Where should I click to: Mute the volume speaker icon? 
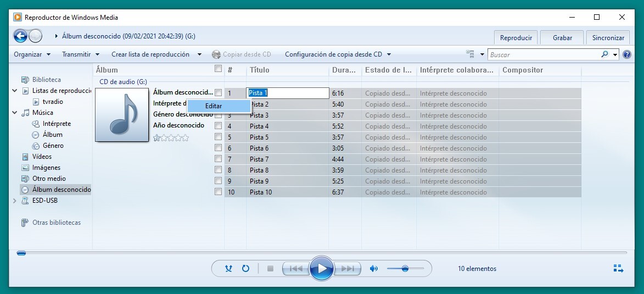pos(373,269)
